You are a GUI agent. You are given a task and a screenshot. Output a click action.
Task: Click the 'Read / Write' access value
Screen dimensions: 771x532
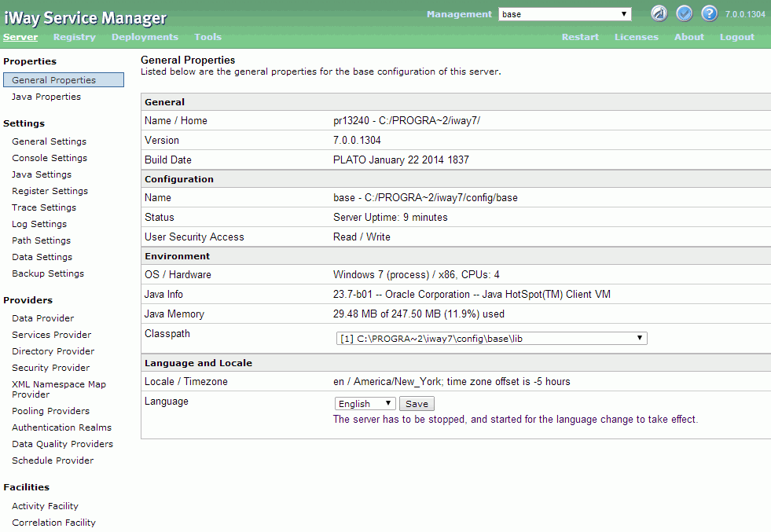362,237
